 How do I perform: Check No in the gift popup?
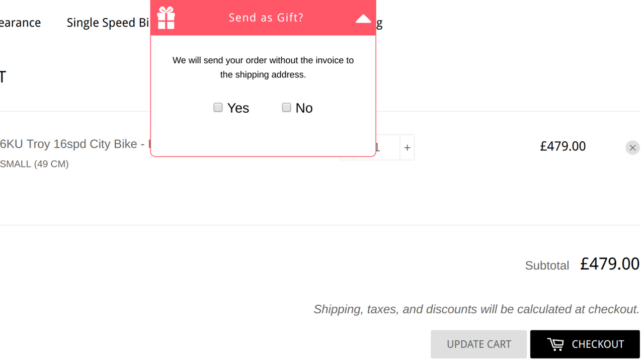click(286, 107)
